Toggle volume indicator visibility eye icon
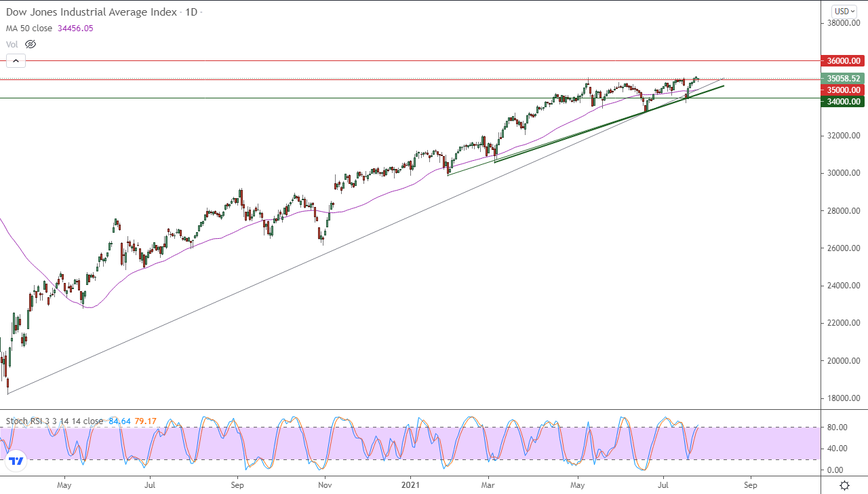Screen dimensions: 868x494 (x=30, y=44)
